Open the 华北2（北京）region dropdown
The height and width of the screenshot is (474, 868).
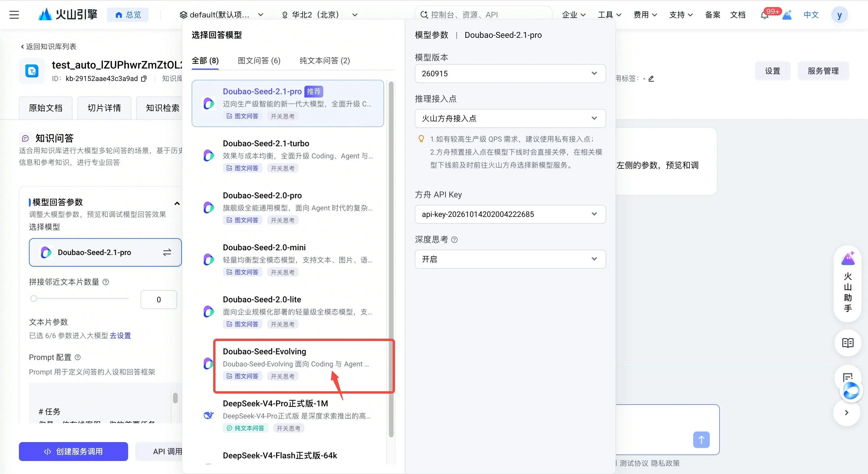(x=319, y=15)
